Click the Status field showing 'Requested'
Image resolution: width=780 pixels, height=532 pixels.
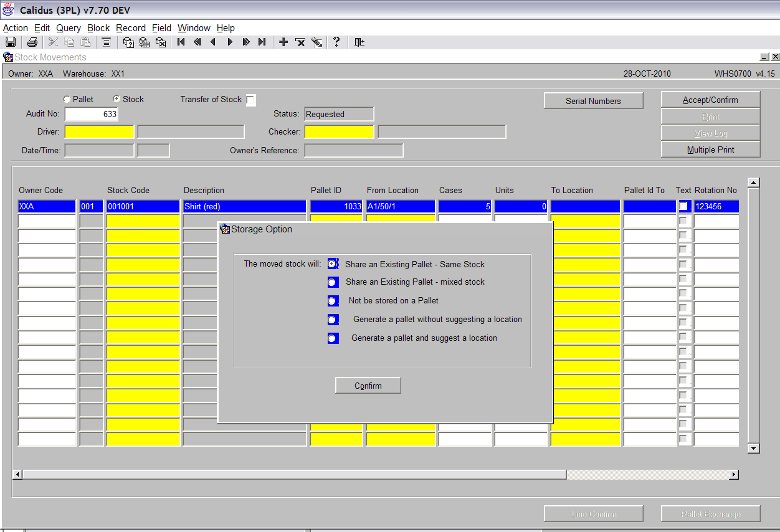point(340,114)
